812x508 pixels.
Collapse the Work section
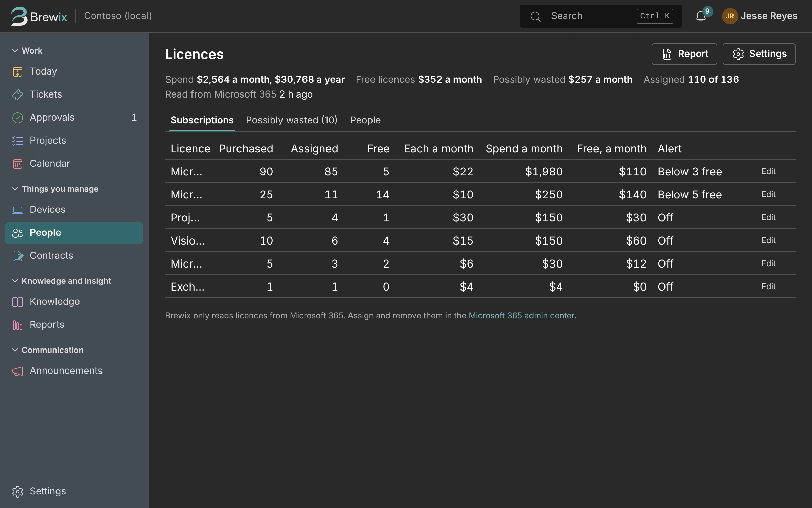(x=27, y=50)
